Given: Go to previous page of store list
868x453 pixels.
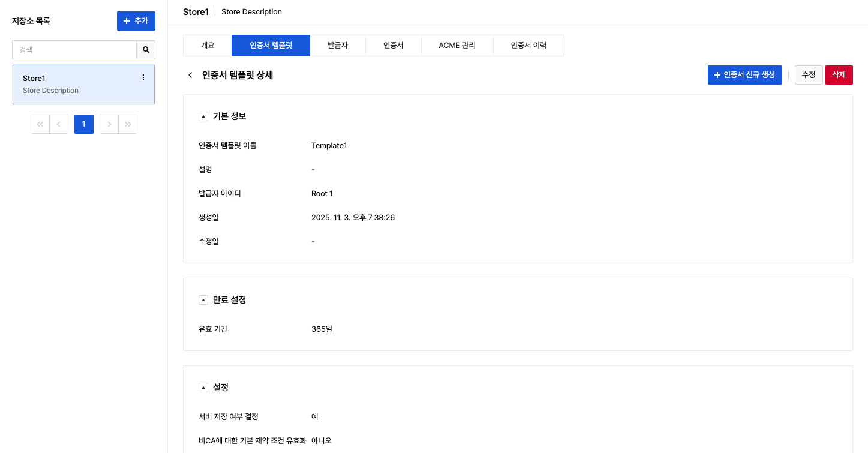Looking at the screenshot, I should [x=58, y=124].
